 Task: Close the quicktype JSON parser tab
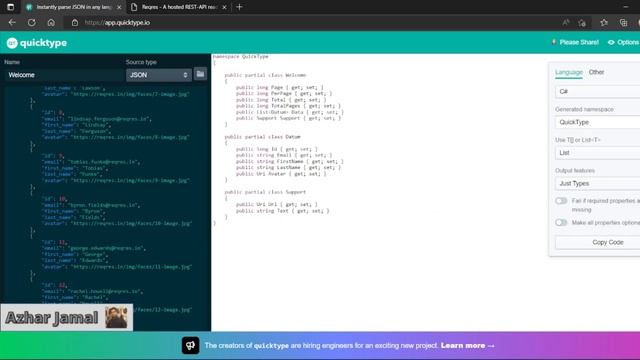[x=119, y=7]
